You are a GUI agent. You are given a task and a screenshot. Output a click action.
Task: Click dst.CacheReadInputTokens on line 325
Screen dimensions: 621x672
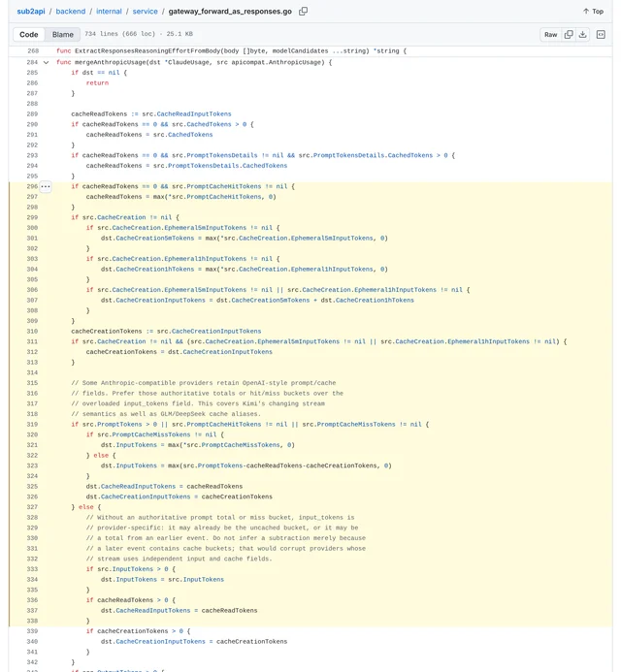(131, 487)
